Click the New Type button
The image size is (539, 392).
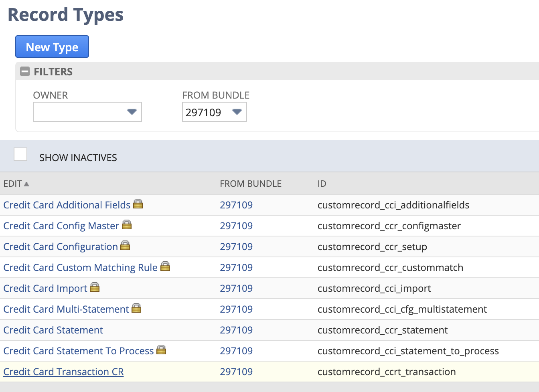(52, 46)
